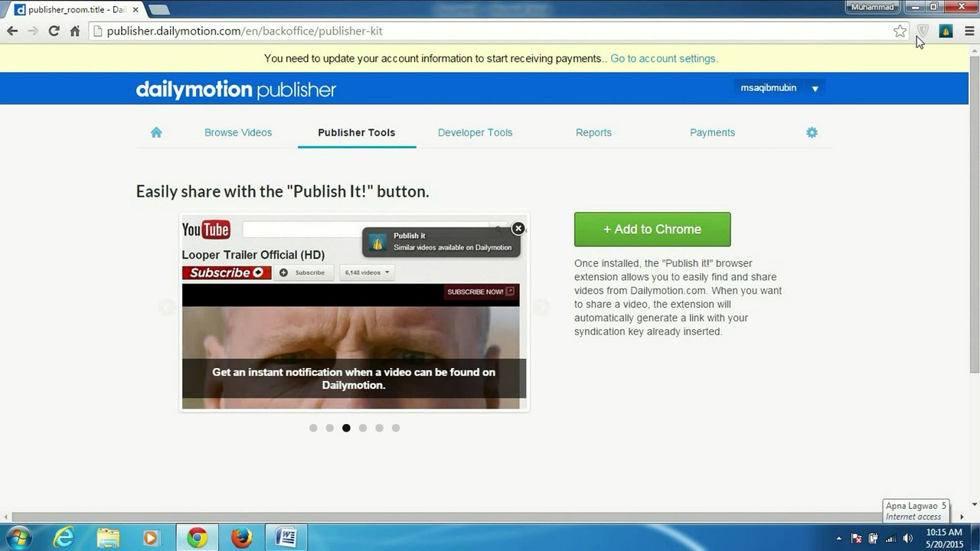The image size is (980, 551).
Task: Click the volume speaker tray icon
Action: [x=908, y=539]
